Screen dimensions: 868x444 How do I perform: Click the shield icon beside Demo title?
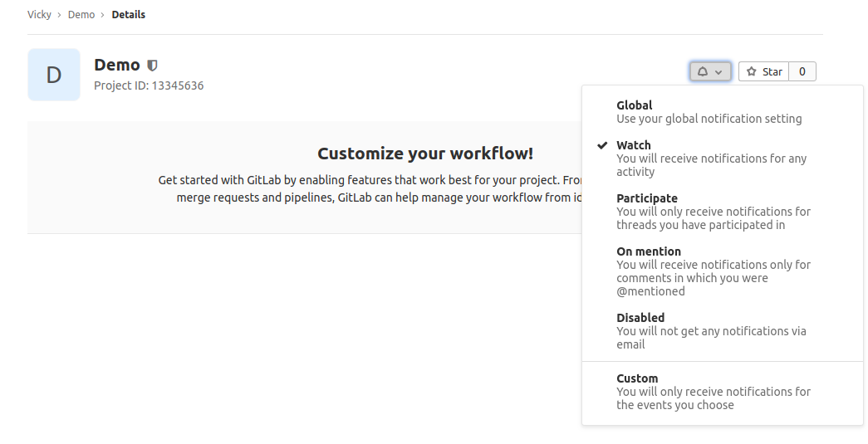(152, 66)
